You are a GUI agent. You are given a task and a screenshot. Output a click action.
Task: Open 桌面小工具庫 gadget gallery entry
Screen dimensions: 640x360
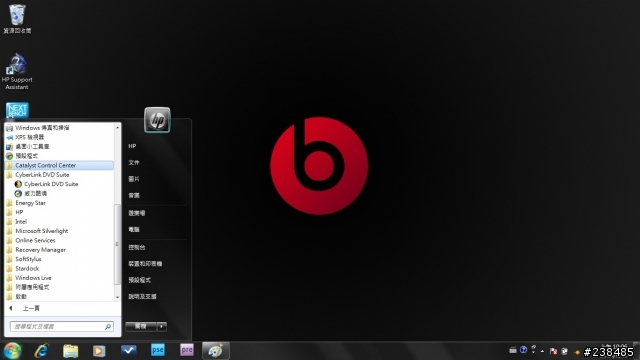tap(59, 147)
